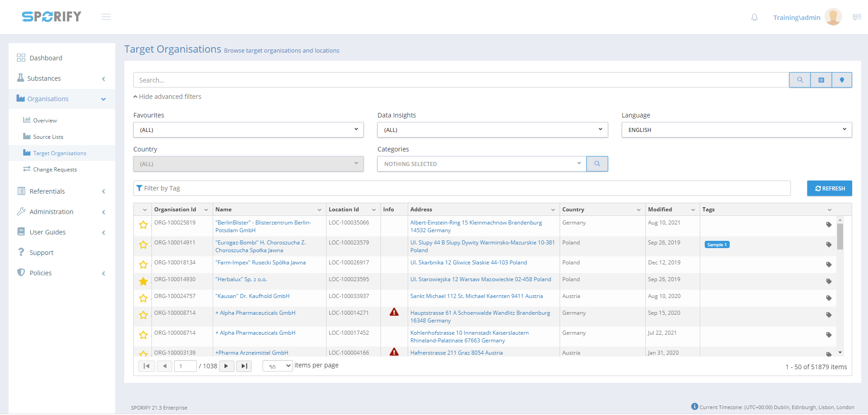Click the Categories search icon button
This screenshot has height=415, width=868.
pos(597,164)
